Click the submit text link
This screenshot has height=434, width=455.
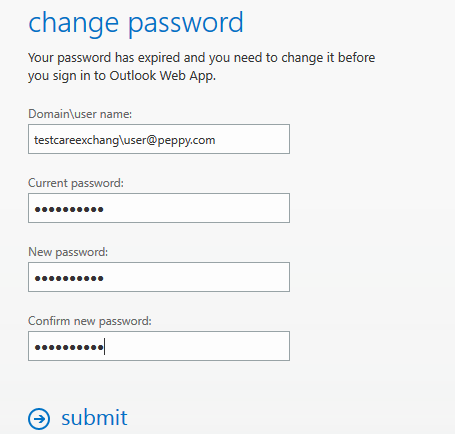click(x=94, y=417)
